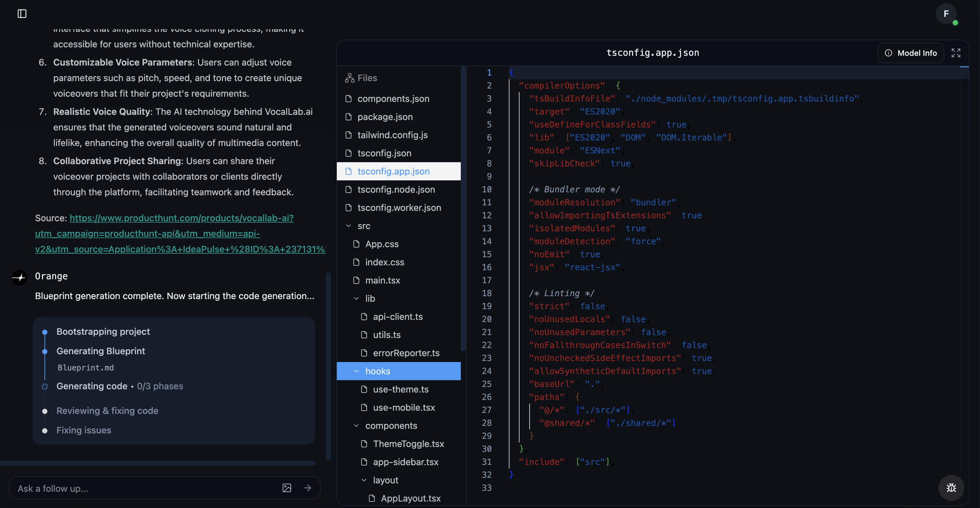980x508 pixels.
Task: Open the producthunt source link
Action: (181, 218)
